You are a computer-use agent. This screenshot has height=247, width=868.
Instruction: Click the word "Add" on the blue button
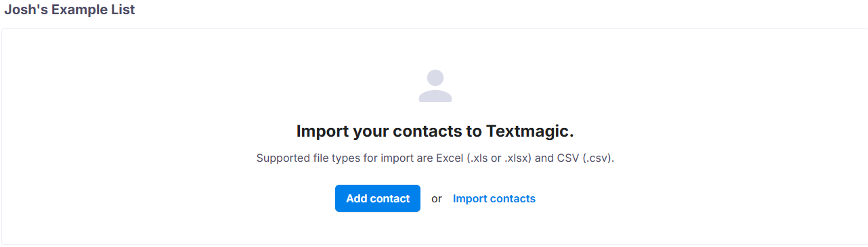tap(356, 198)
